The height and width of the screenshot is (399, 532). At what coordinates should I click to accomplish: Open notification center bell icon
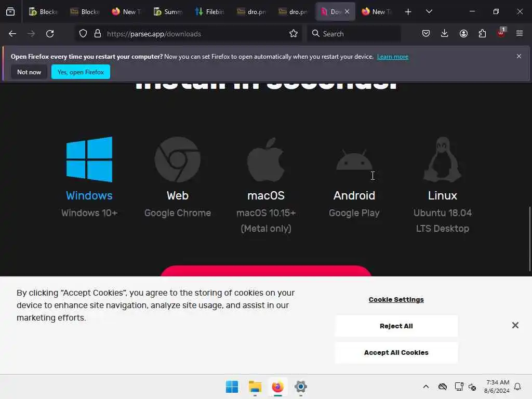[x=517, y=387]
